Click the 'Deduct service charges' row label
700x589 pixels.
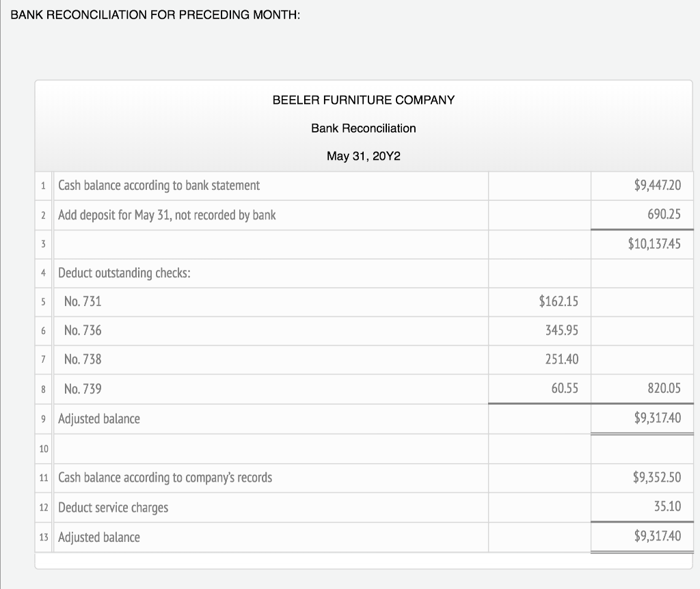(113, 507)
